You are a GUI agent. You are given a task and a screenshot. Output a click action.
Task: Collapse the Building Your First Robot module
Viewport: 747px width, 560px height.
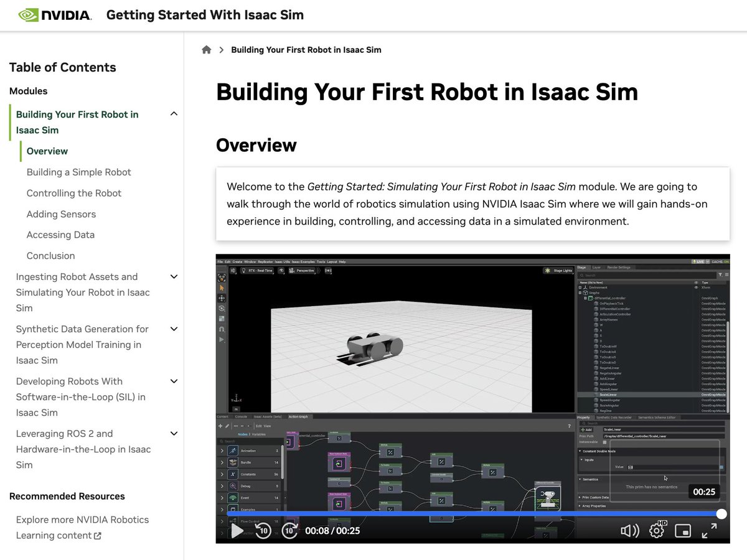[174, 114]
